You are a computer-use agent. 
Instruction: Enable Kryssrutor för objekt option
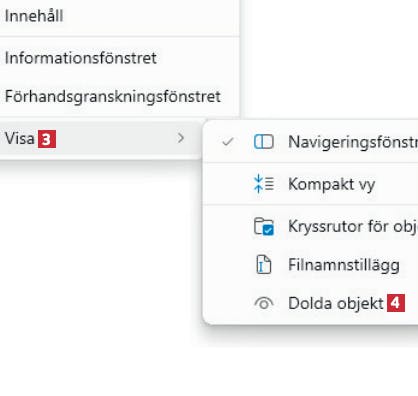[x=353, y=226]
